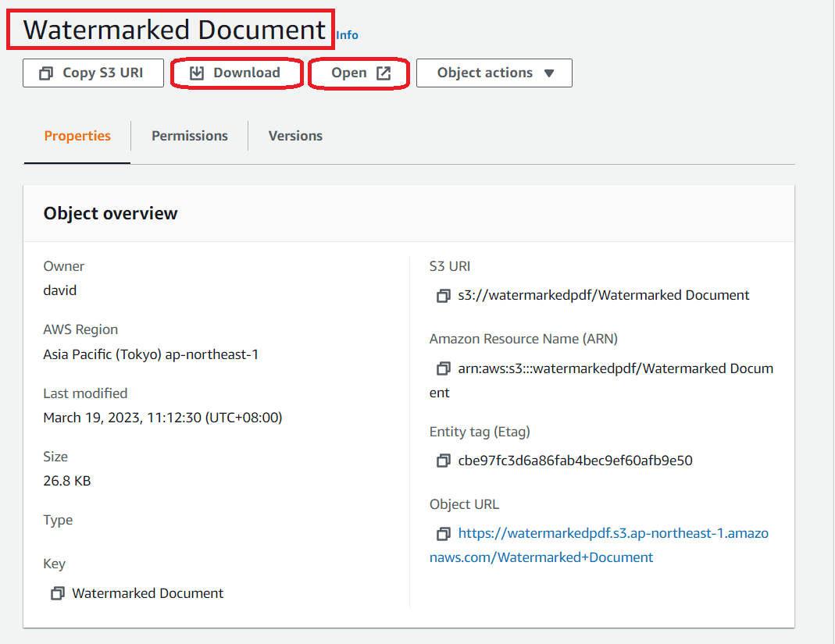Copy the Object URL via copy icon
The width and height of the screenshot is (835, 644).
[x=443, y=534]
